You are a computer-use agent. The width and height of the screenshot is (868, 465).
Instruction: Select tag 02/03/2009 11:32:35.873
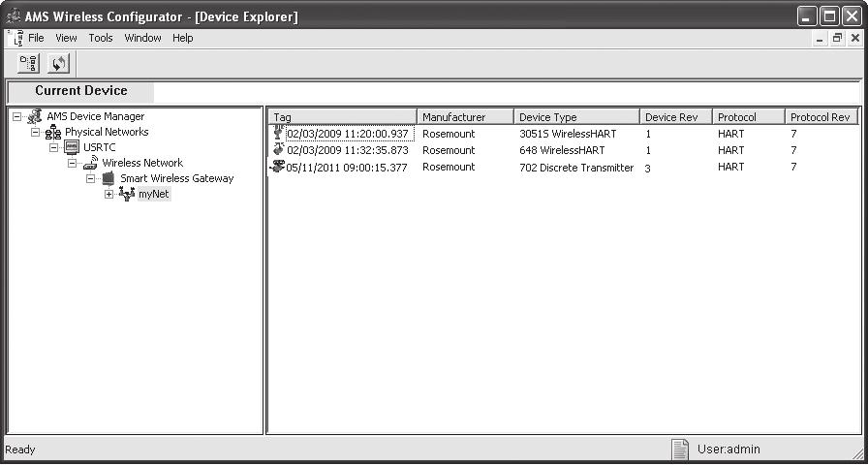pos(348,150)
